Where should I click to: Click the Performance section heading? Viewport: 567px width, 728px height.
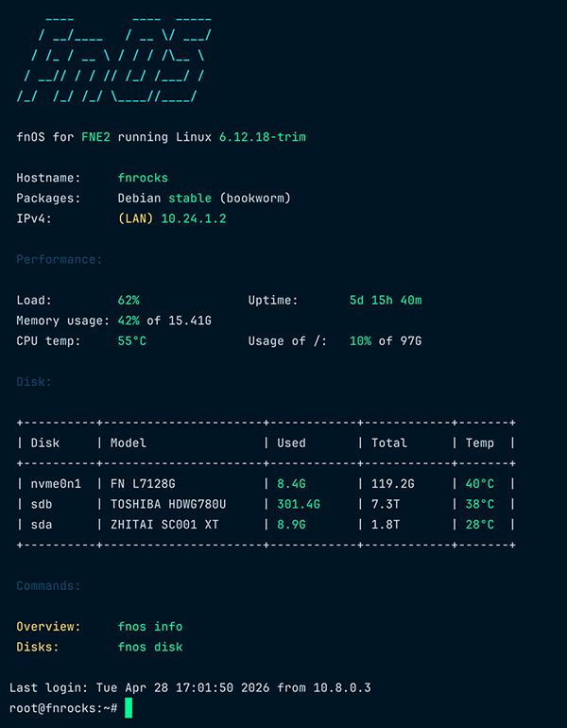60,259
